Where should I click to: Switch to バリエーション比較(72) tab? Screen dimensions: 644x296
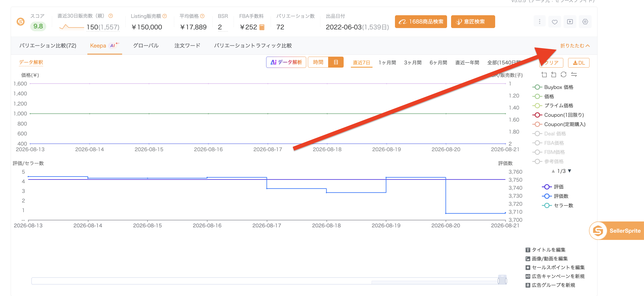[48, 46]
